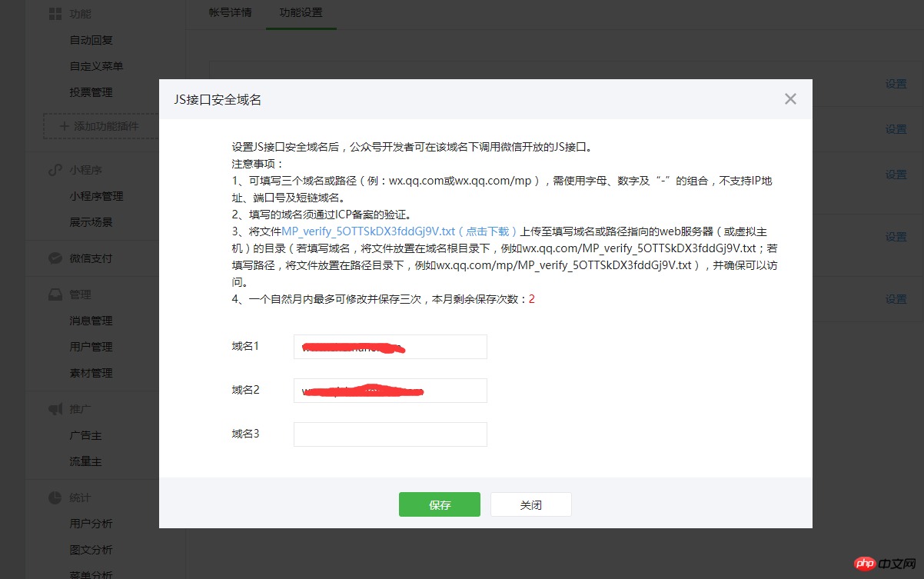Go to 消息管理 in sidebar
924x579 pixels.
[91, 321]
